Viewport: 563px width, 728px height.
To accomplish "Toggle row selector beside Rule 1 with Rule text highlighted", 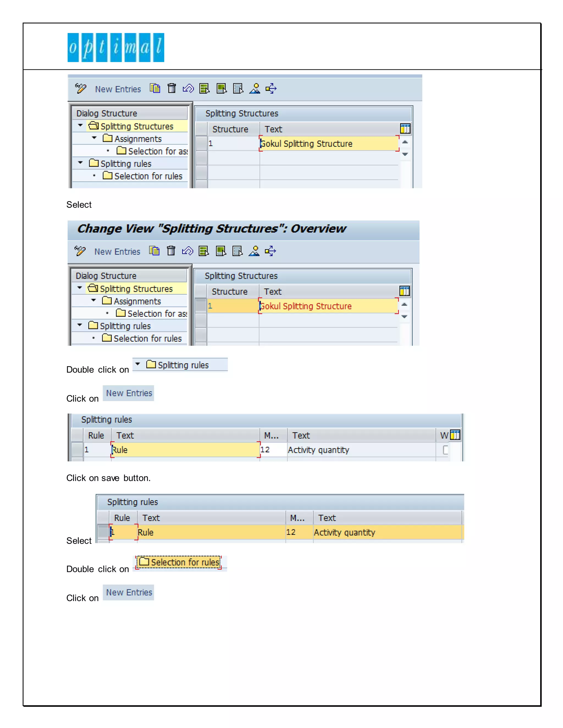I will [77, 450].
